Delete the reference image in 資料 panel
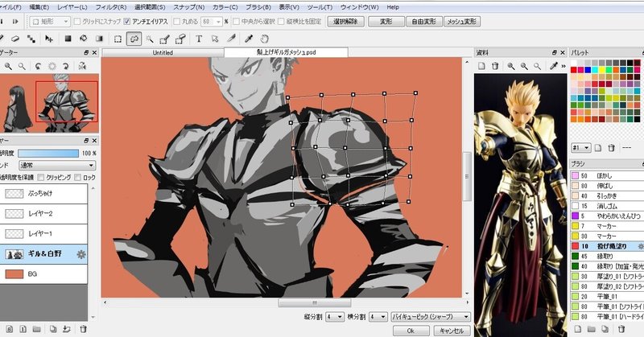 pos(495,66)
